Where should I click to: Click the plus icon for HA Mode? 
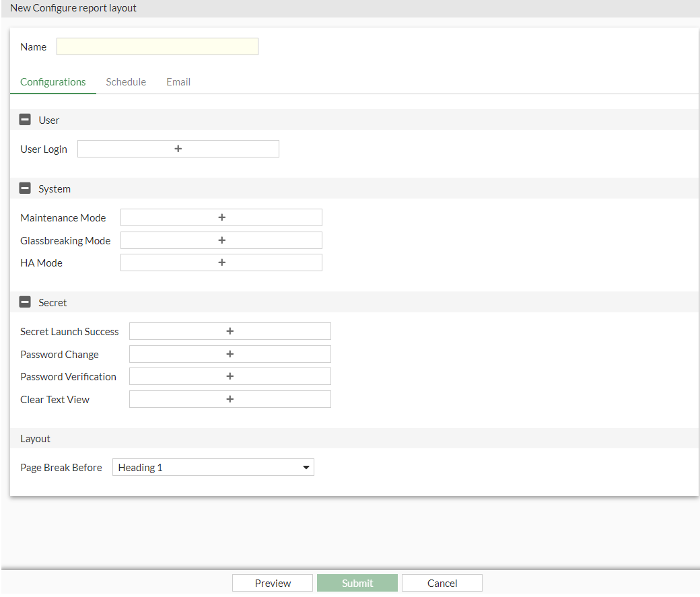click(221, 262)
